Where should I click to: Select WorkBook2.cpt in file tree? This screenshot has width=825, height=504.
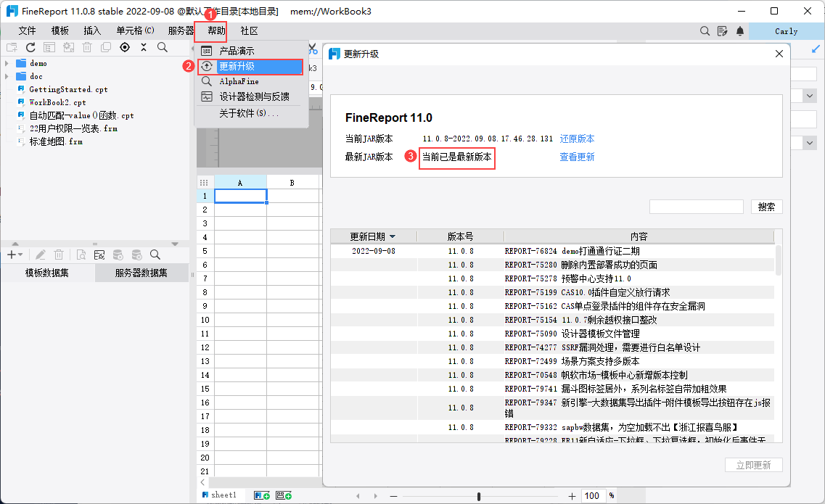(x=57, y=102)
